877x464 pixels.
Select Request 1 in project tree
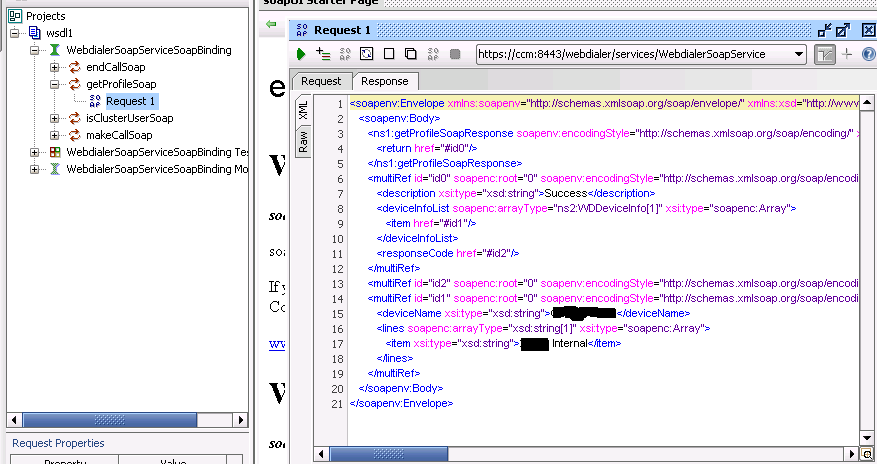click(130, 101)
